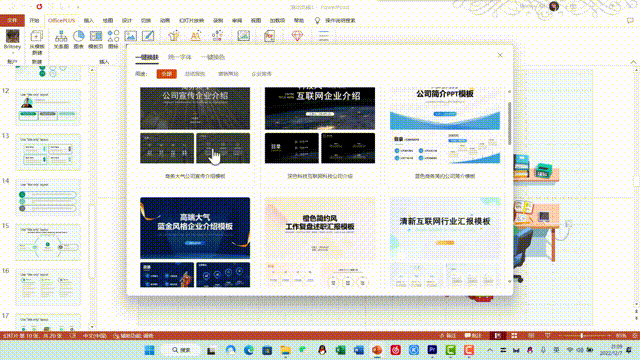Switch to the 插入 Insert ribbon tab
The width and height of the screenshot is (640, 360).
(89, 20)
